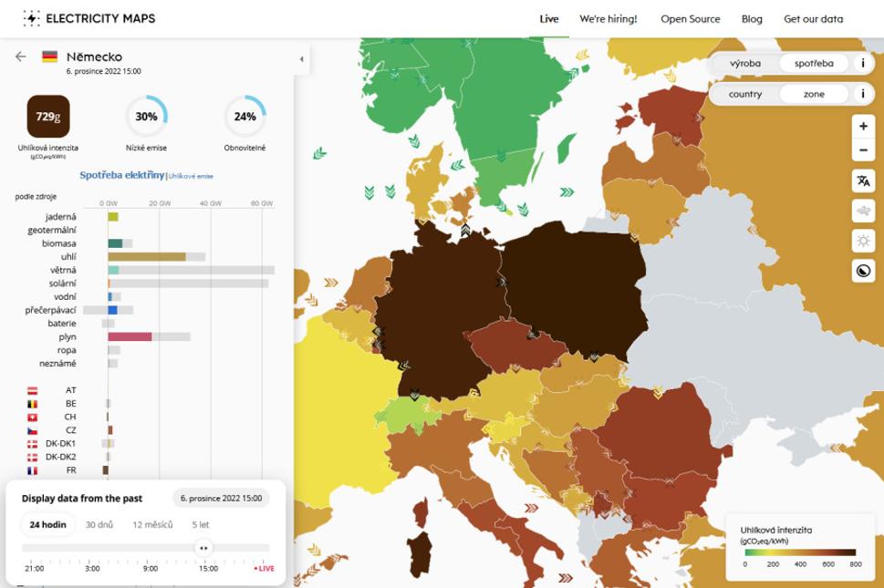Image resolution: width=884 pixels, height=588 pixels.
Task: Click the Czech flag in exchange list
Action: point(33,430)
